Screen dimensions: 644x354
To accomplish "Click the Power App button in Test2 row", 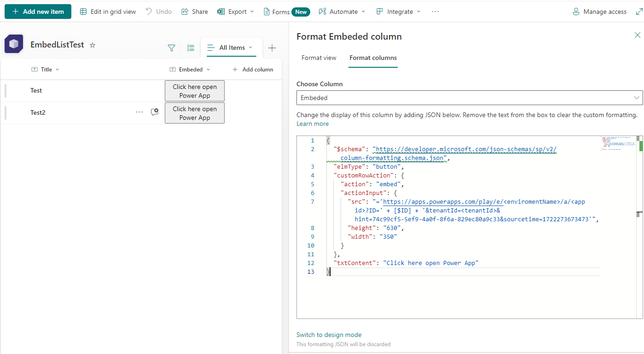I will point(195,113).
